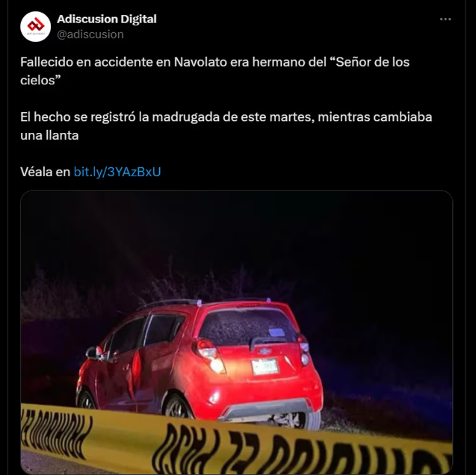Click the words 'una llanta' in the tweet

[49, 135]
